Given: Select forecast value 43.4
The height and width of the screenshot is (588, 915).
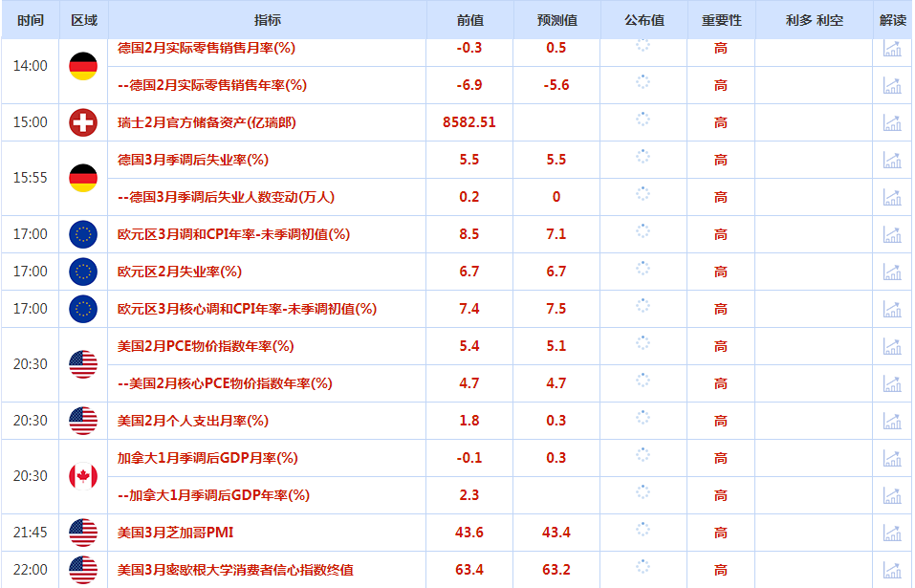Looking at the screenshot, I should tap(556, 533).
